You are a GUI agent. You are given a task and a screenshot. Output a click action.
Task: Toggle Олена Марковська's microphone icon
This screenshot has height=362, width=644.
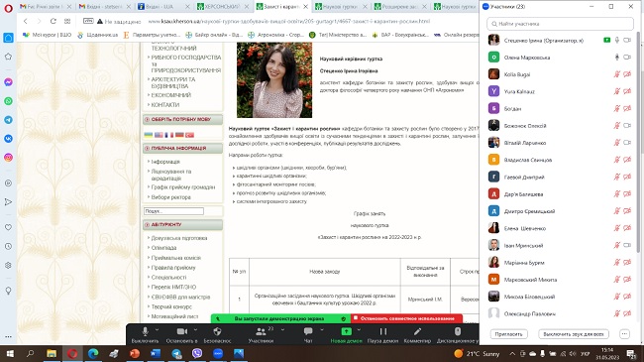pos(616,58)
